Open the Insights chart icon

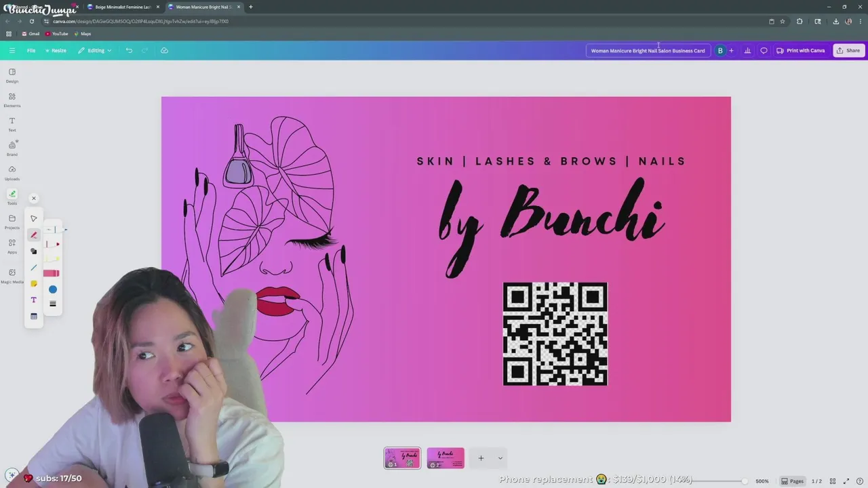pyautogui.click(x=747, y=50)
